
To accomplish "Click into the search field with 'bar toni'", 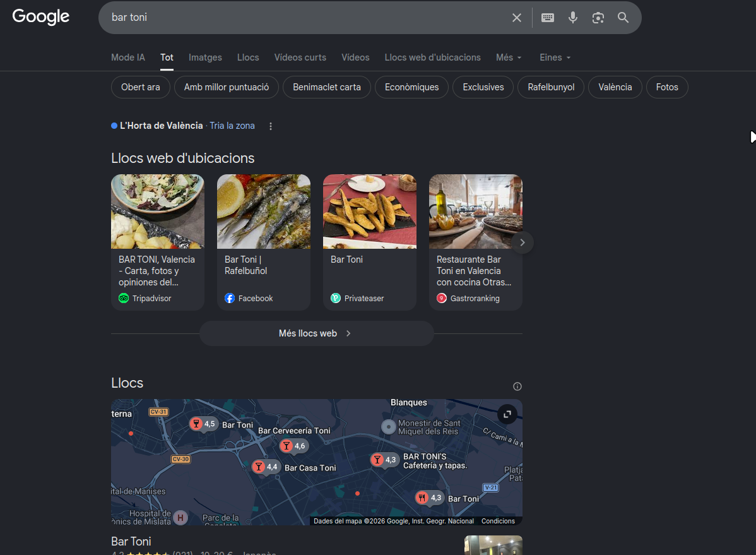I will coord(309,18).
